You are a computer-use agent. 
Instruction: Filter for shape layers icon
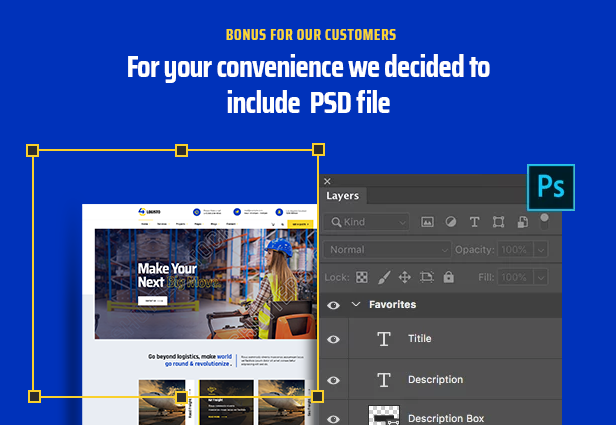(x=499, y=222)
